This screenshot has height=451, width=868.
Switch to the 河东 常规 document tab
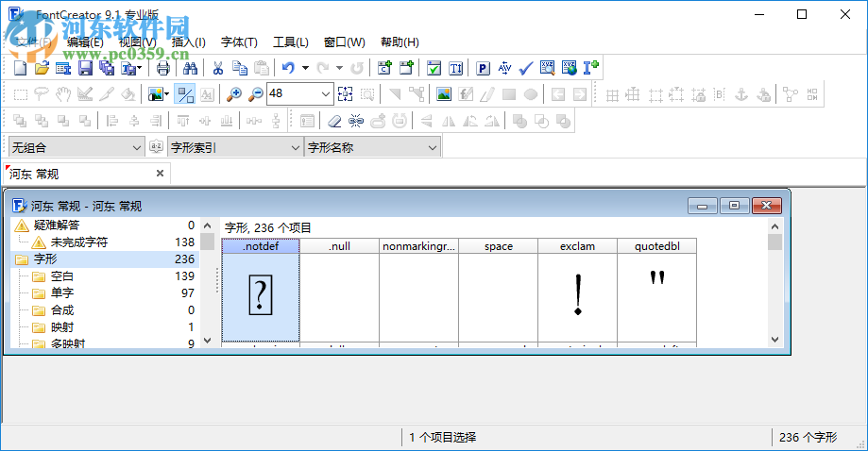click(x=87, y=174)
